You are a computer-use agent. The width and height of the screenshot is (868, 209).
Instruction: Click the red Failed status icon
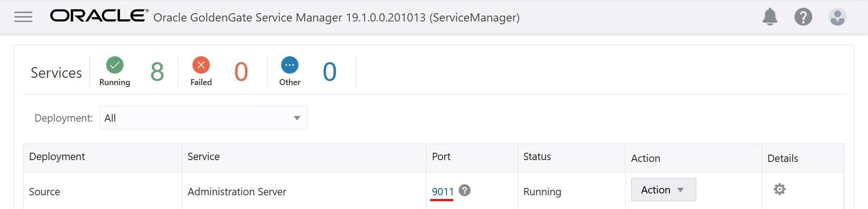(x=201, y=65)
